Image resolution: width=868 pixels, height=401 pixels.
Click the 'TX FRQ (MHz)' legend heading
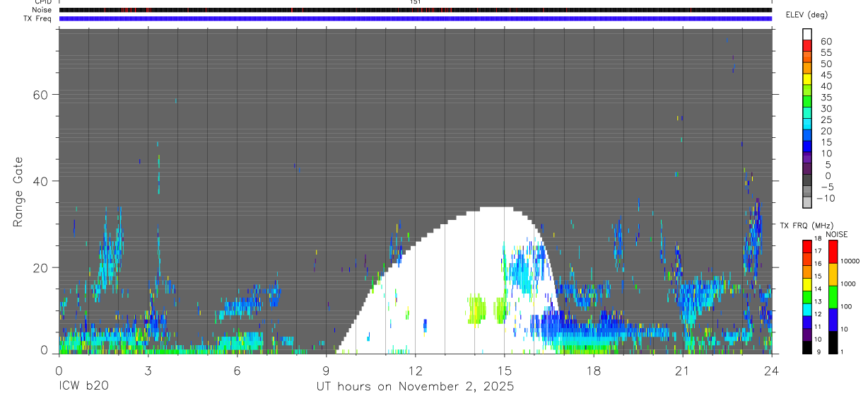coord(808,226)
